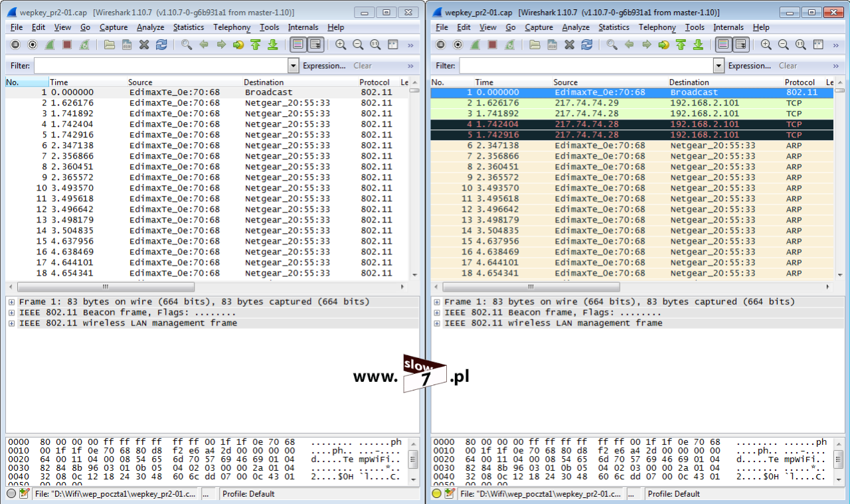Toggle packet colorization in left window
The width and height of the screenshot is (850, 504).
tap(297, 44)
